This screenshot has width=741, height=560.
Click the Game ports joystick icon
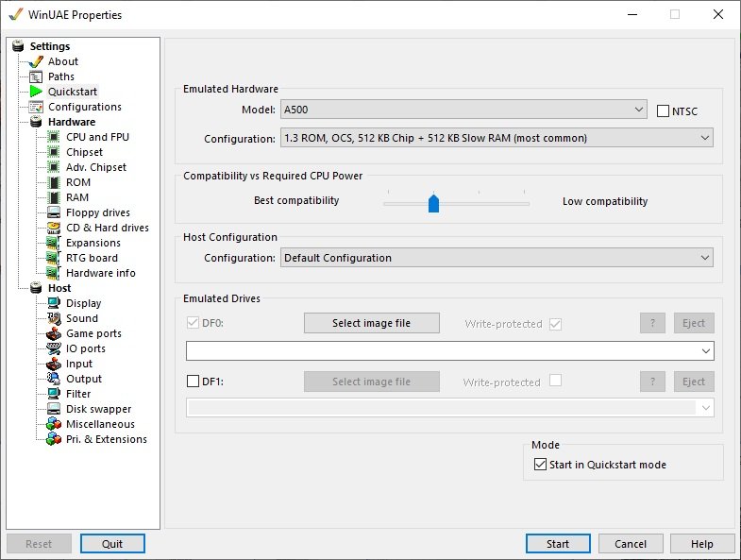click(54, 333)
